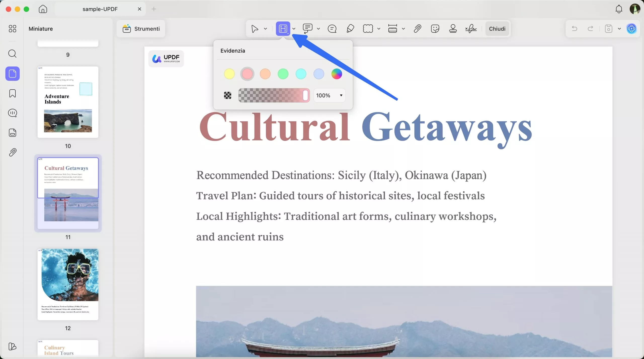Switch to the sample-UPDF tab
Screen dimensions: 644x359
click(100, 9)
